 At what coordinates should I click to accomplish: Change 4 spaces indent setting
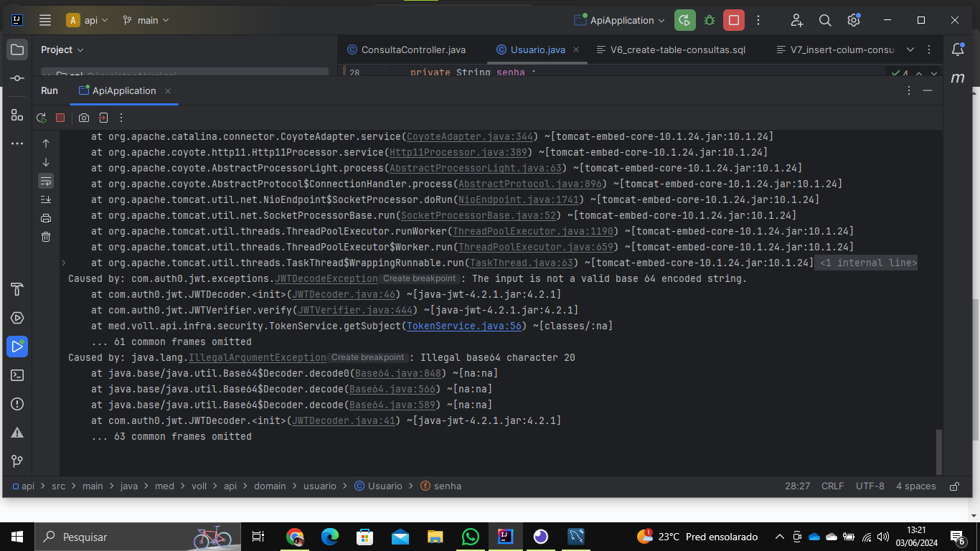(x=915, y=486)
